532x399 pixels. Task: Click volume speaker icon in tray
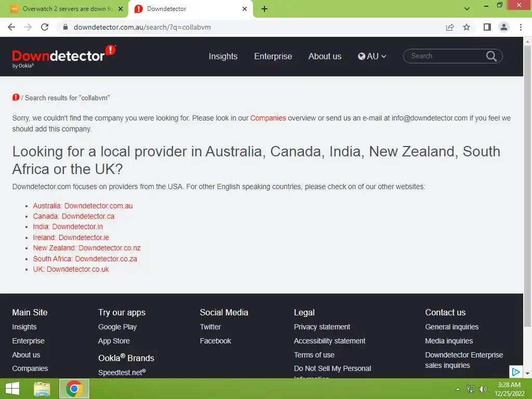point(483,389)
